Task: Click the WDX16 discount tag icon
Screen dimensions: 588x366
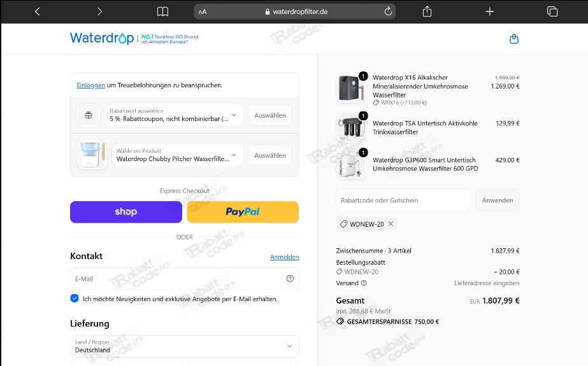Action: 376,102
